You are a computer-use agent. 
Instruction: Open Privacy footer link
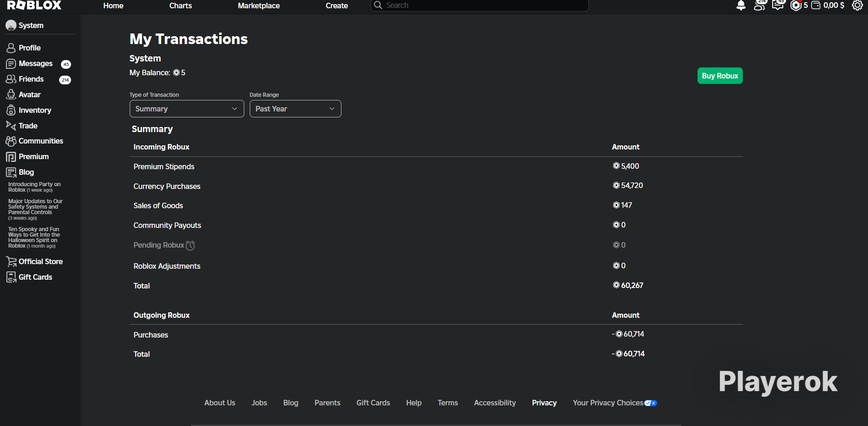pyautogui.click(x=544, y=403)
